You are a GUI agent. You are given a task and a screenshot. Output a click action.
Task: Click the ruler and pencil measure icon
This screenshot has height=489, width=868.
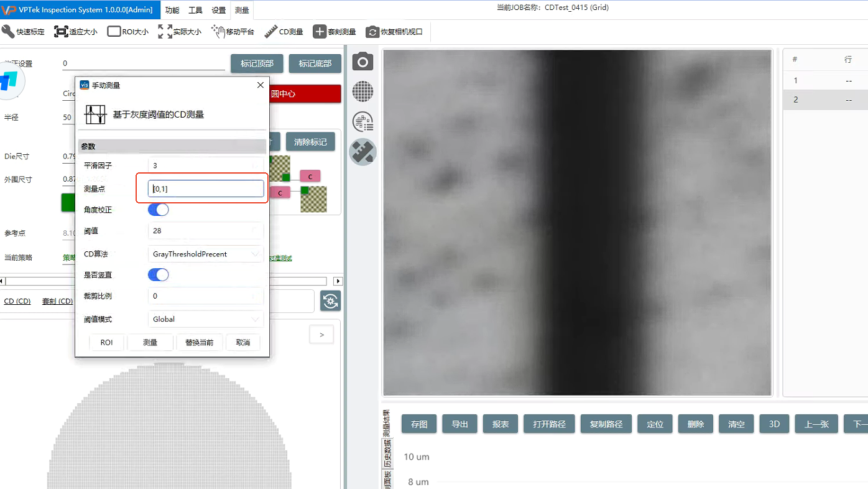pyautogui.click(x=363, y=152)
